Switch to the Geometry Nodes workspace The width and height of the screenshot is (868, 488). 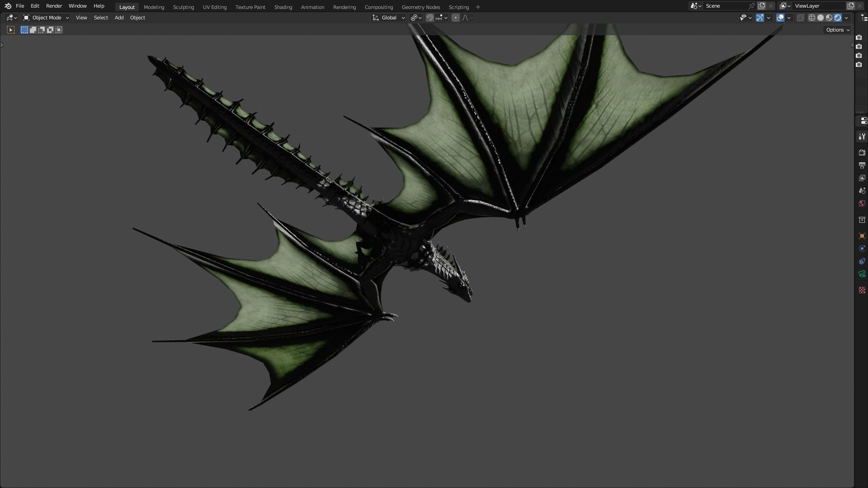click(x=420, y=7)
